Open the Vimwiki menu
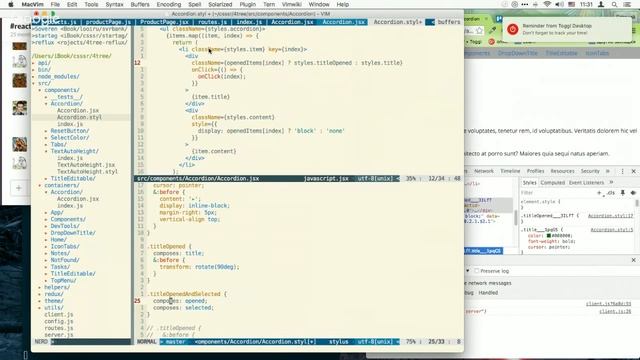Image resolution: width=640 pixels, height=360 pixels. click(x=291, y=4)
